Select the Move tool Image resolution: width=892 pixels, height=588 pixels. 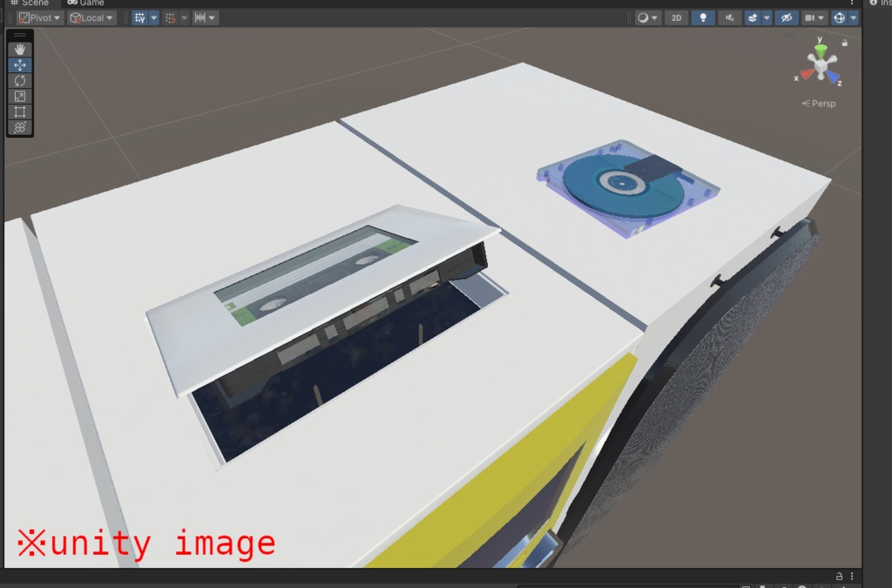click(x=19, y=63)
